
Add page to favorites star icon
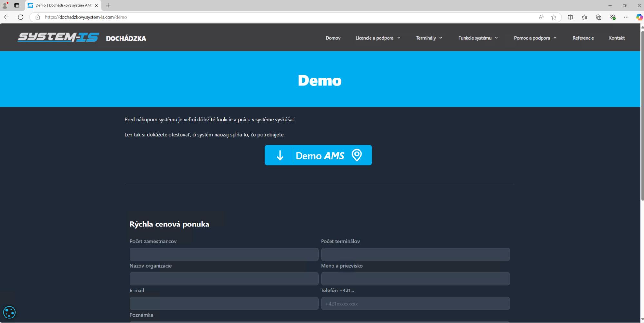tap(553, 17)
